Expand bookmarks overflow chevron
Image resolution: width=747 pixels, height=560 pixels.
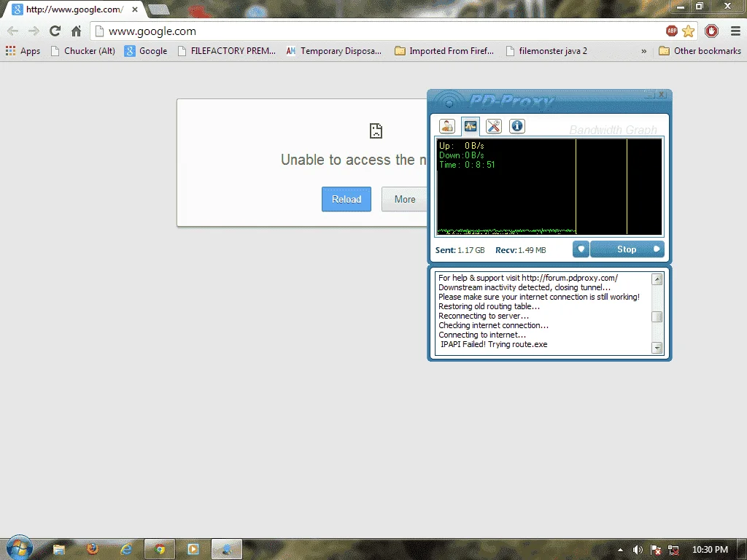(643, 51)
